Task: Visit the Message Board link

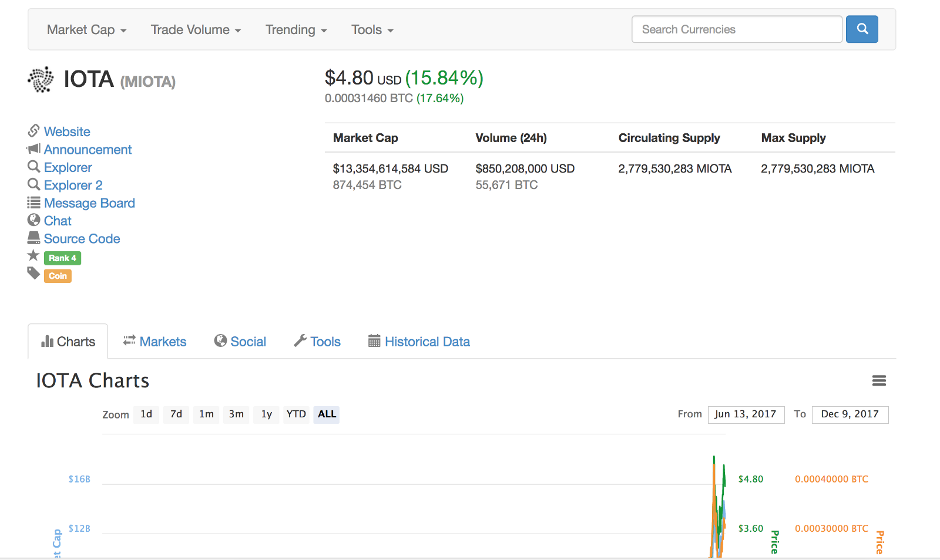Action: click(x=89, y=203)
